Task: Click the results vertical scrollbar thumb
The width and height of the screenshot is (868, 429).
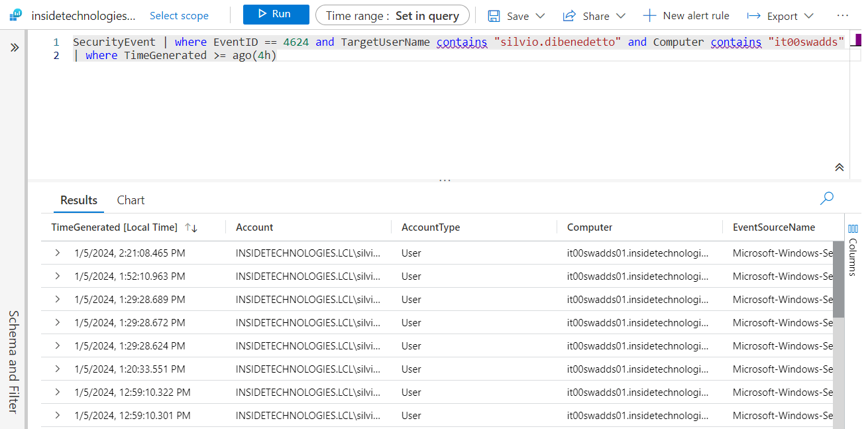Action: (x=838, y=279)
